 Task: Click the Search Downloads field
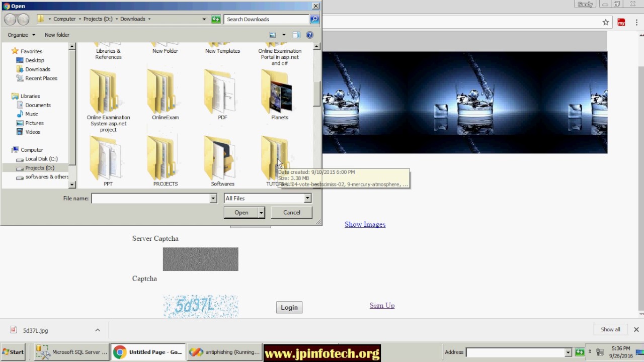(267, 19)
